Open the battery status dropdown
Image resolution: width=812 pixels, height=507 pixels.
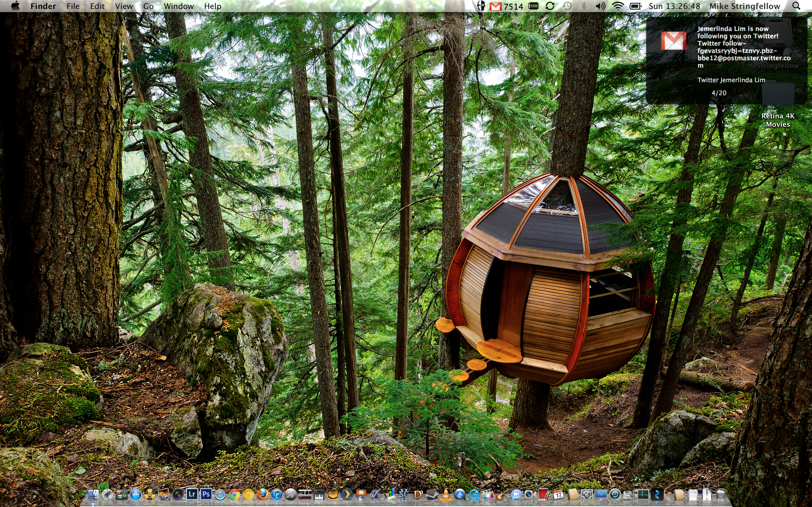tap(635, 6)
